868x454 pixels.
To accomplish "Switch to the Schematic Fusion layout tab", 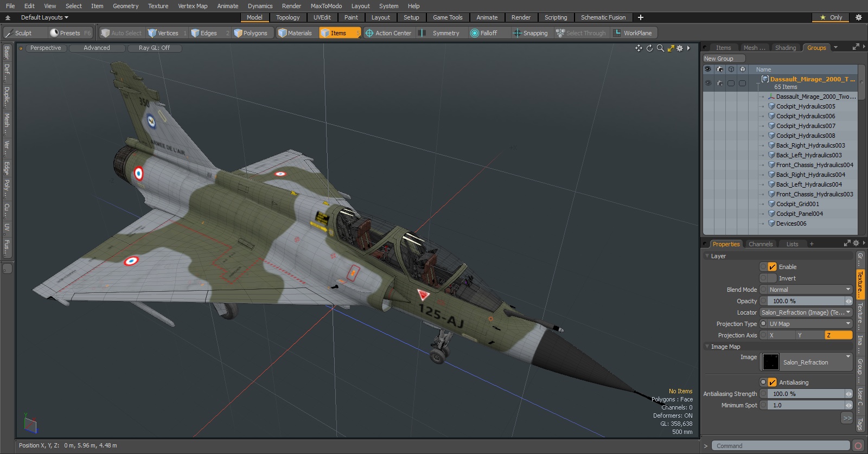I will pyautogui.click(x=603, y=17).
